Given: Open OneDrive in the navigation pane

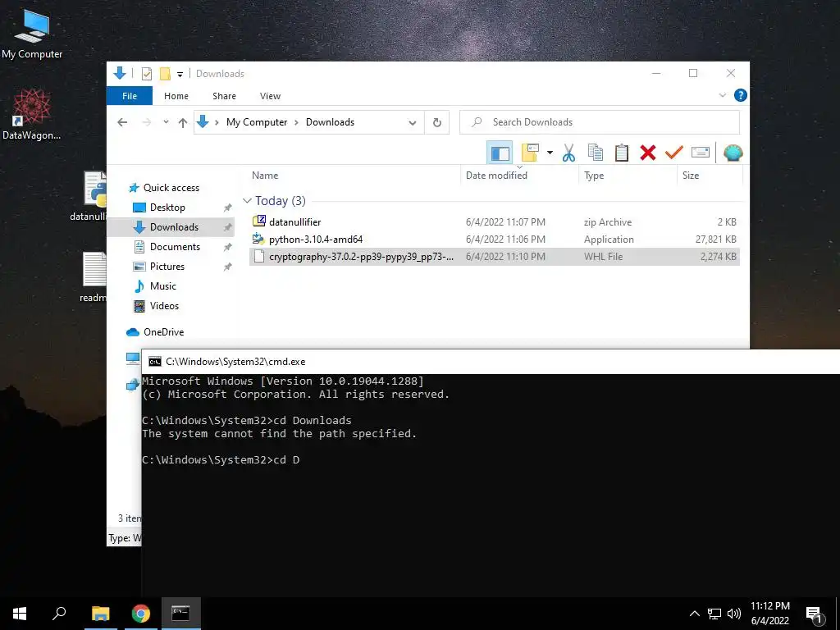Looking at the screenshot, I should (x=163, y=332).
